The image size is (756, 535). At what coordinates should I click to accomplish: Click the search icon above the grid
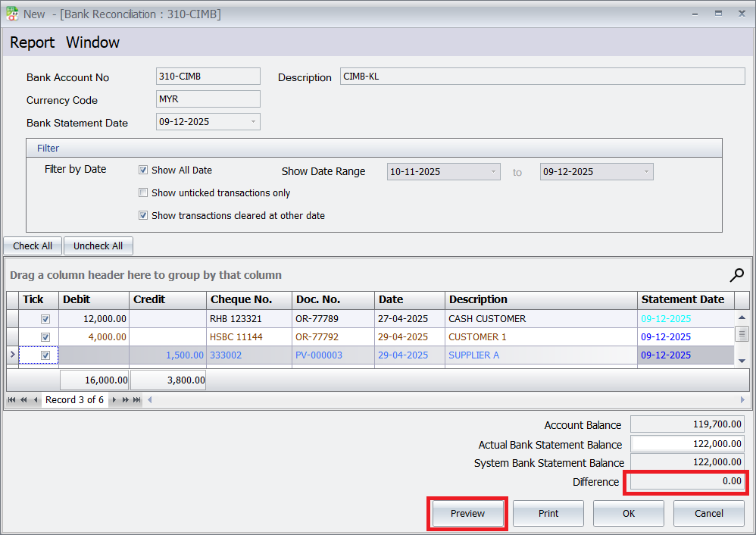coord(736,275)
